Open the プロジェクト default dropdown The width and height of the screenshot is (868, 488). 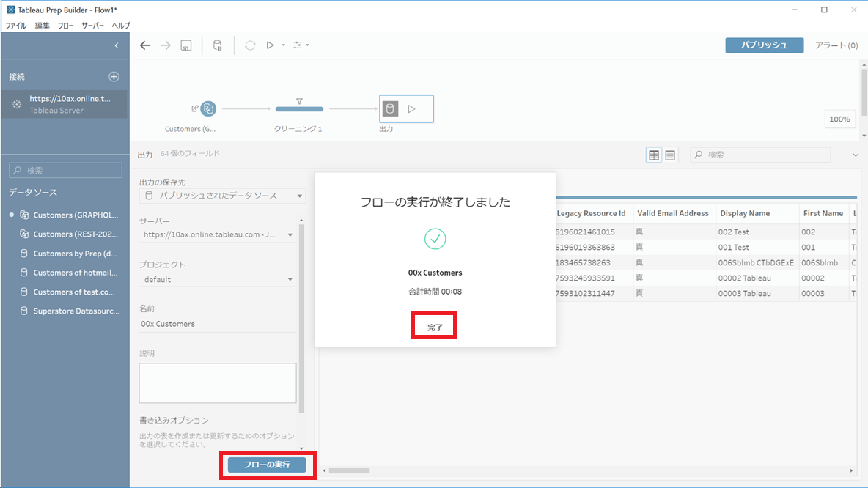point(218,279)
